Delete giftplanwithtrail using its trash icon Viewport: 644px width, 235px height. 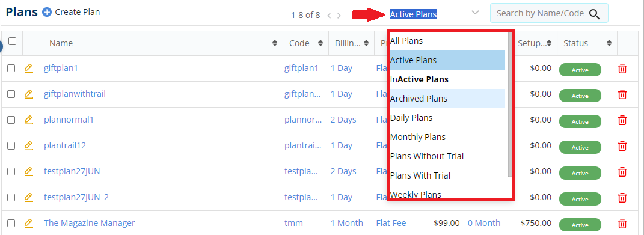tap(622, 94)
